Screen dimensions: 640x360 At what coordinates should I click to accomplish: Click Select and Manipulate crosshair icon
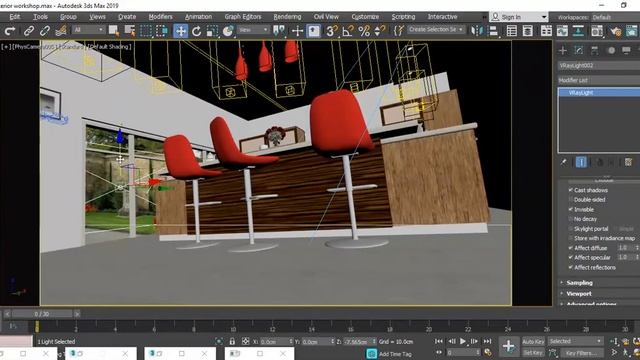pyautogui.click(x=298, y=31)
